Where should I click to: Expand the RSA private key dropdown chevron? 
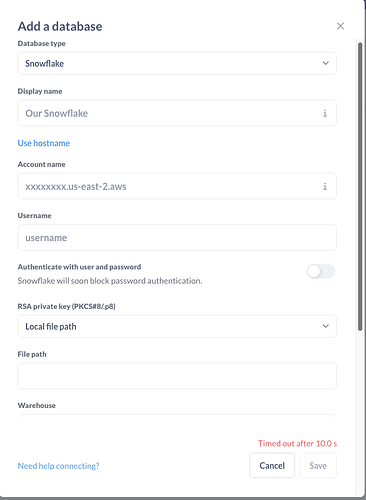[325, 326]
